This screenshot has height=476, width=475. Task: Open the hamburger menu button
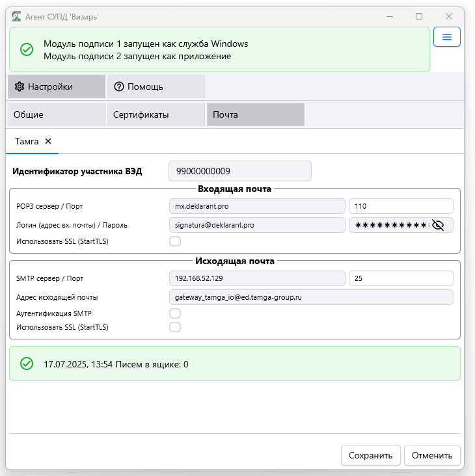click(446, 36)
